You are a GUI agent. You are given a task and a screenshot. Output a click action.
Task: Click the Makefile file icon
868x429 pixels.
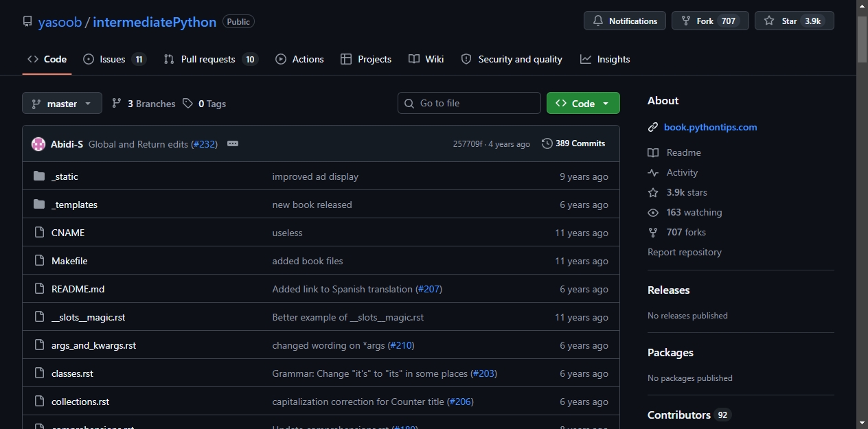click(x=39, y=261)
